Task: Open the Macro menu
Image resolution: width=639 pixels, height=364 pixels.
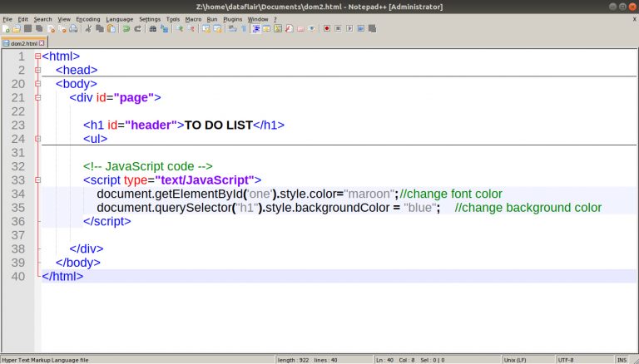Action: (193, 19)
